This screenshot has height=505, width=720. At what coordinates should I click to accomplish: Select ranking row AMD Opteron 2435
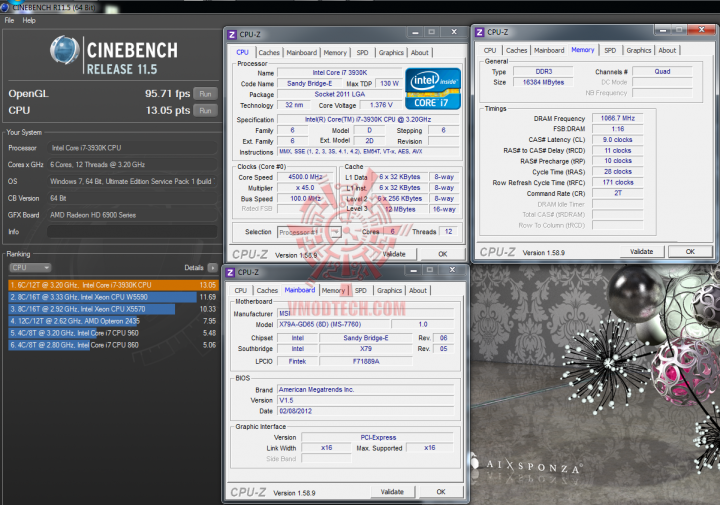tap(113, 321)
